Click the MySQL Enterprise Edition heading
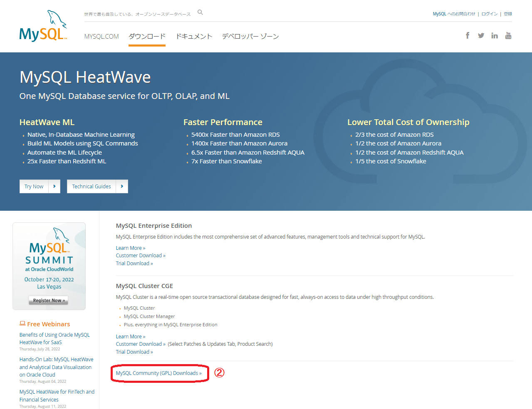532x409 pixels. (x=154, y=226)
